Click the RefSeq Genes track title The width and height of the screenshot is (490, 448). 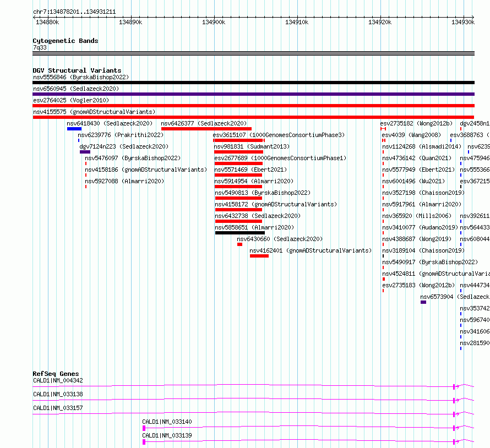click(56, 374)
